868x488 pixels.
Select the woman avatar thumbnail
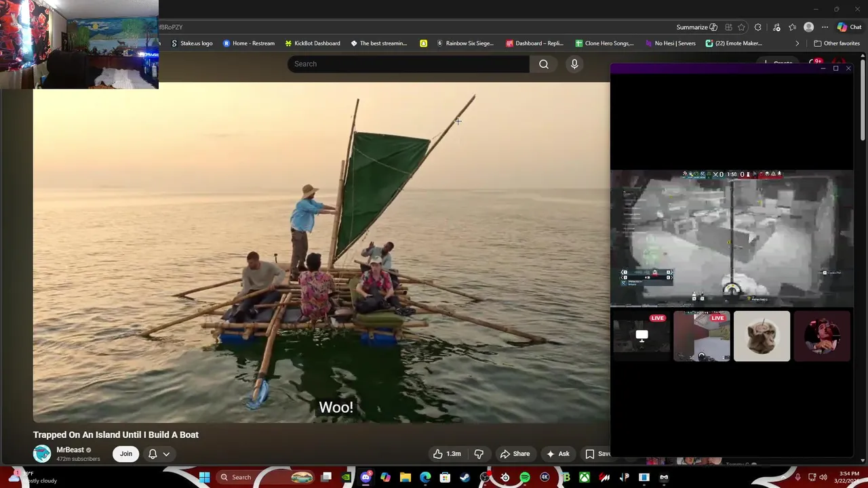[822, 336]
